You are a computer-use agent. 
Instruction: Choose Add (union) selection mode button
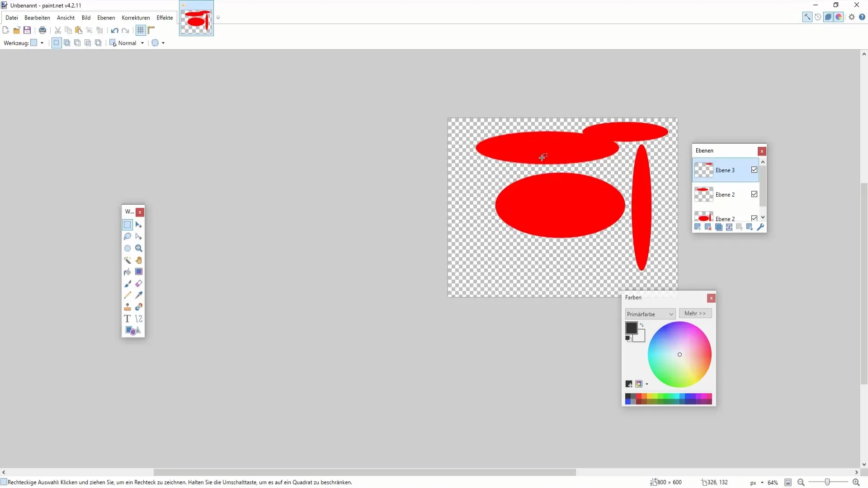(x=67, y=43)
